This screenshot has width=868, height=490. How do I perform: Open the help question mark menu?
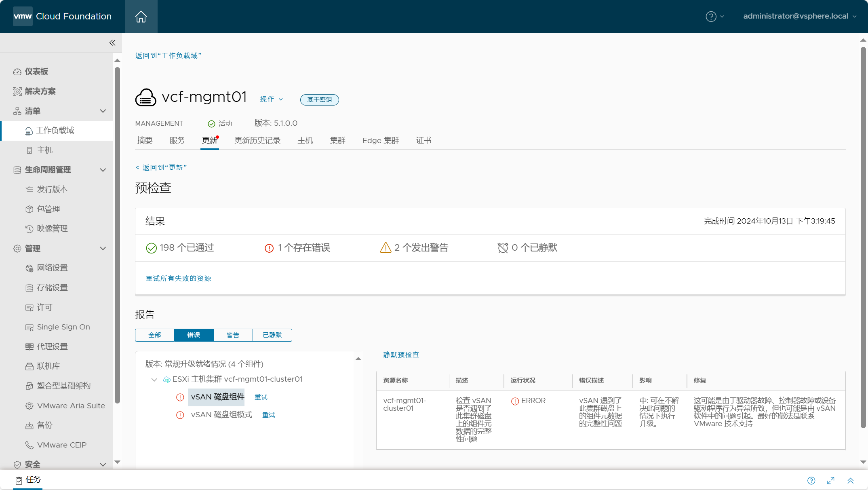[715, 17]
